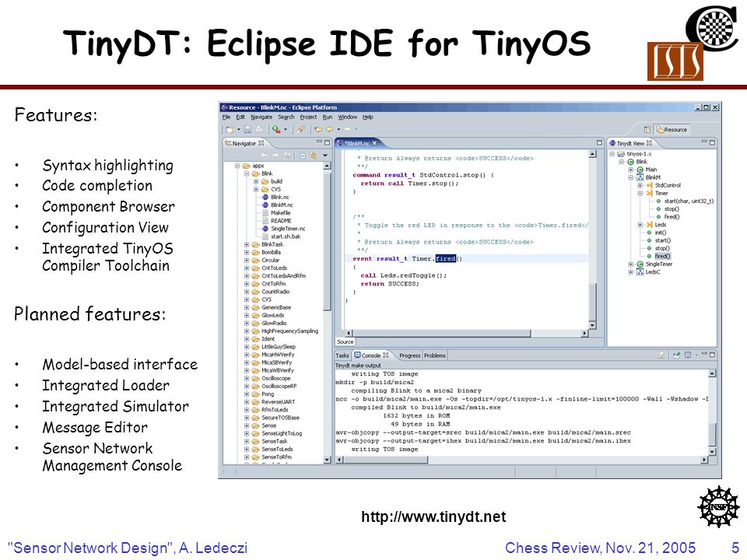Viewport: 747px width, 560px height.
Task: Close the Navigator view tab
Action: point(261,143)
